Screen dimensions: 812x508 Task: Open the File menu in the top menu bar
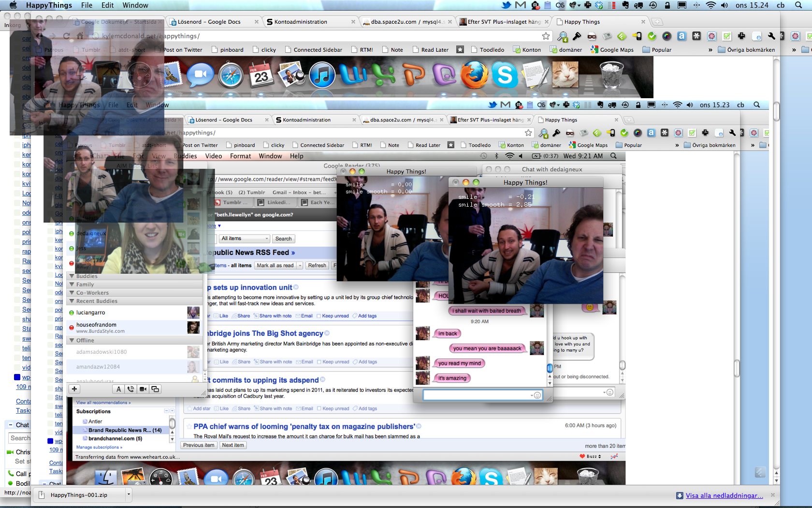[87, 5]
